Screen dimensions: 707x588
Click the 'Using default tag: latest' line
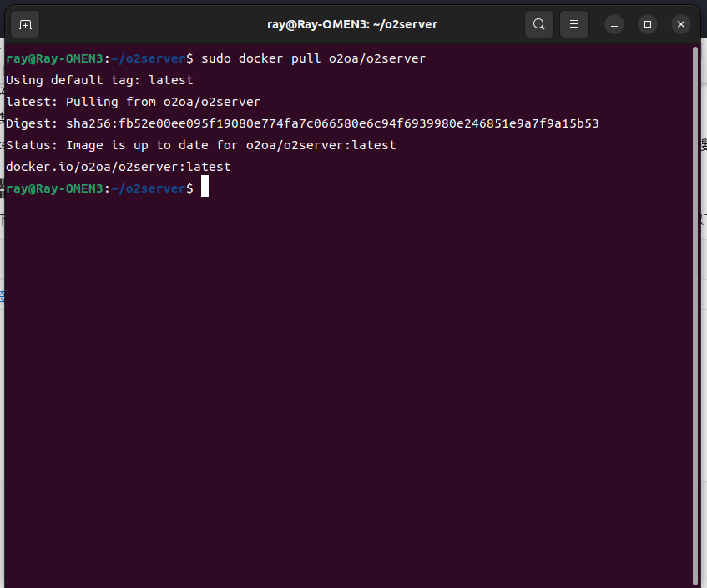[99, 80]
